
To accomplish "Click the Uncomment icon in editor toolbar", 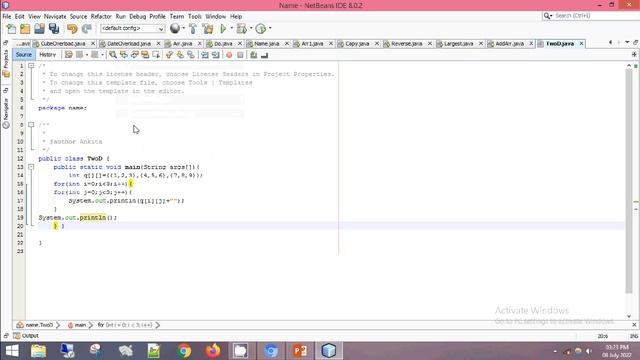I will pos(264,55).
